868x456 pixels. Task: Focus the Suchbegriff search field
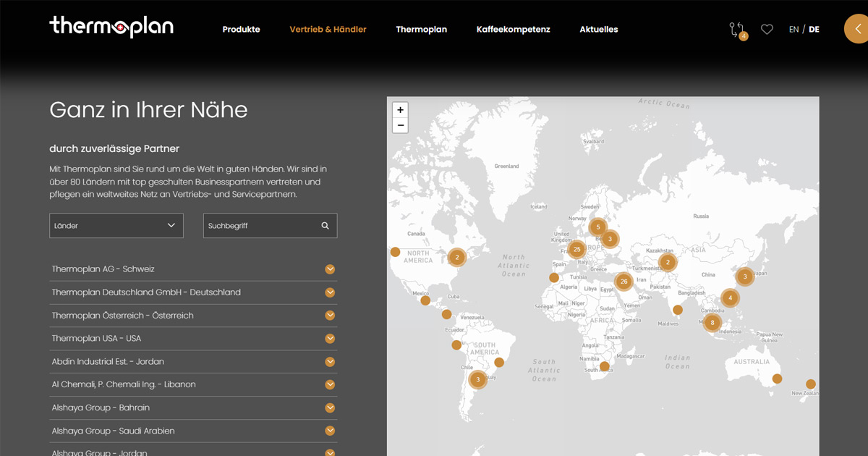[x=271, y=226]
